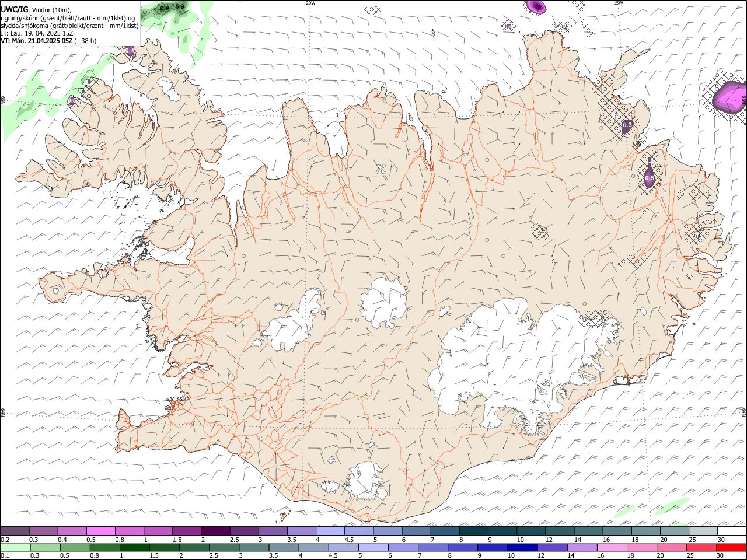747x560 pixels.
Task: Click the pale gray 25 swatch in snow scale
Action: 703,531
